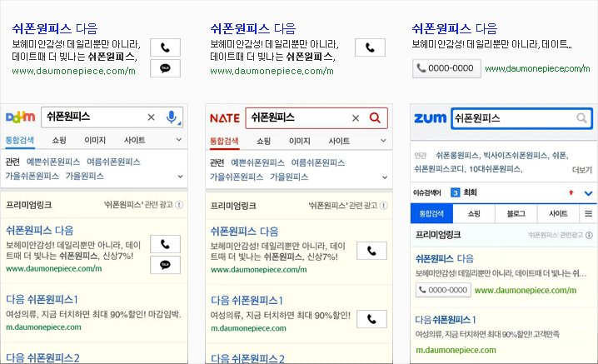The width and height of the screenshot is (598, 364).
Task: Select the 통합검색 tab in zum
Action: [x=431, y=214]
